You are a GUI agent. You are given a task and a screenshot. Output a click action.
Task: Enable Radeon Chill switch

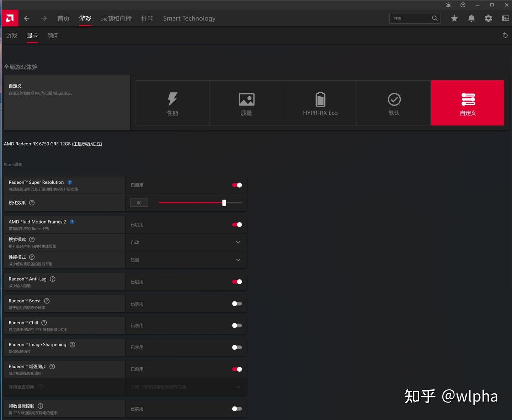[x=237, y=325]
